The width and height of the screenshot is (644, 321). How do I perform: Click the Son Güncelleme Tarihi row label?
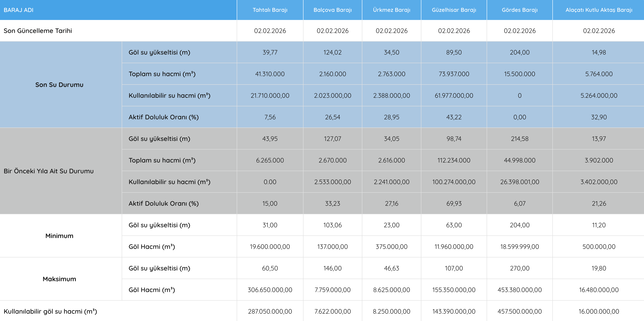[38, 31]
